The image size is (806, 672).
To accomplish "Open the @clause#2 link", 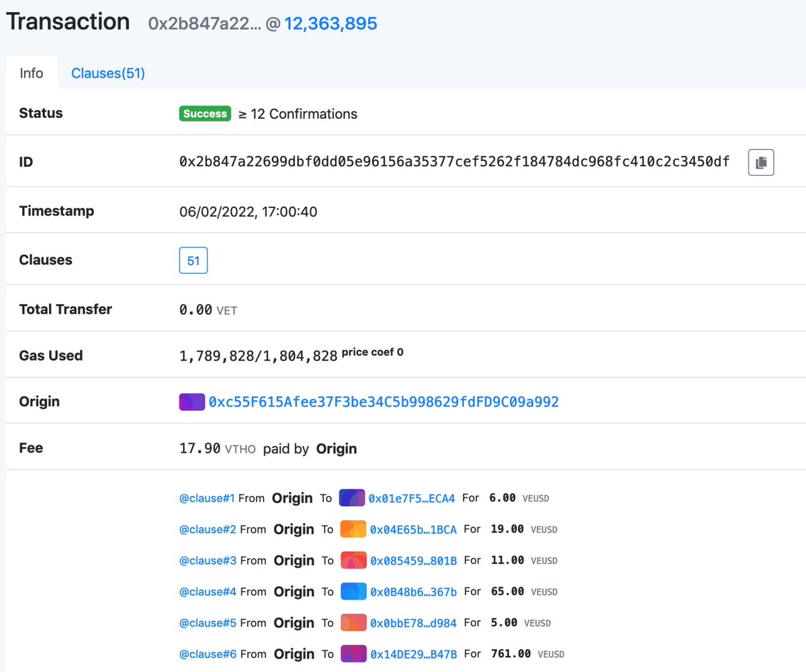I will tap(208, 529).
